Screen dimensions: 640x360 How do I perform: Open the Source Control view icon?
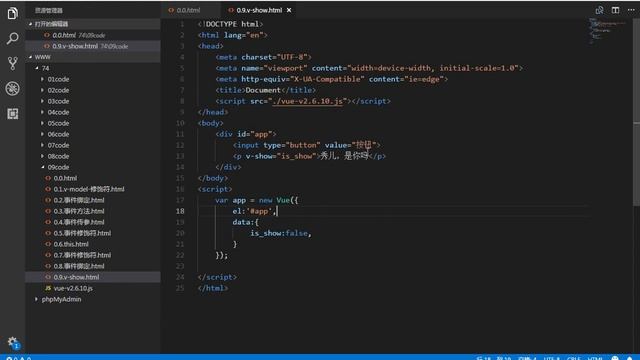pyautogui.click(x=12, y=63)
